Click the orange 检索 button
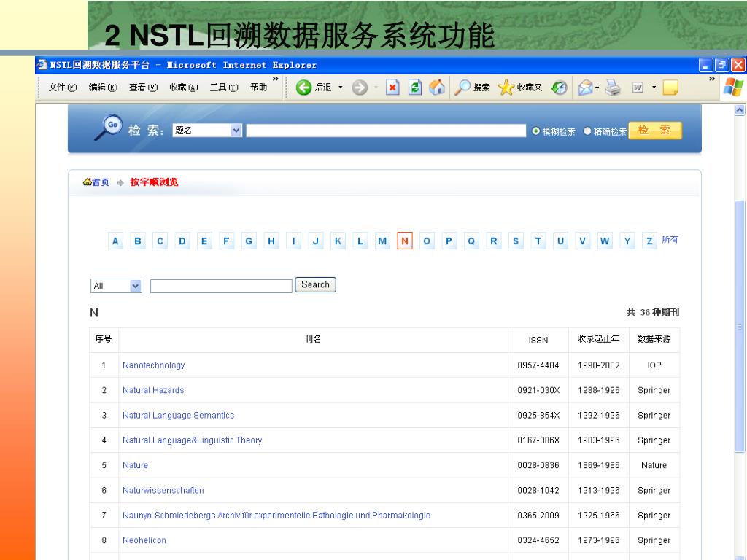Viewport: 747px width, 560px height. coord(655,131)
